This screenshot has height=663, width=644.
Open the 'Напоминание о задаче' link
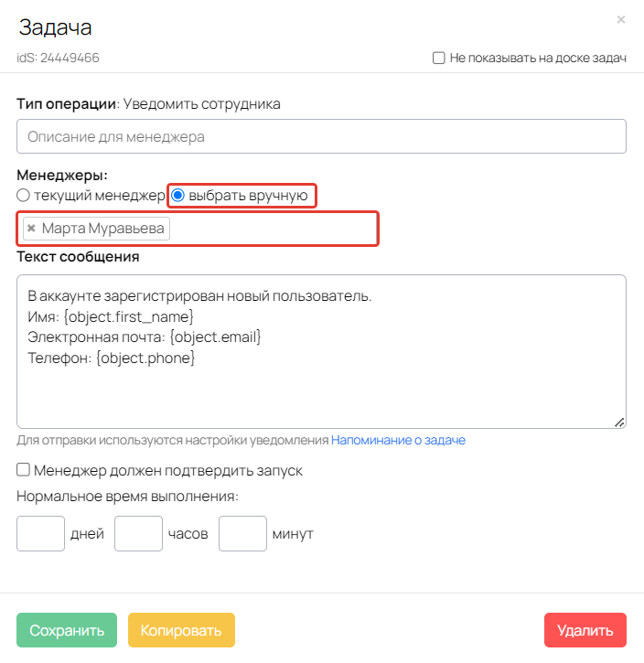click(398, 440)
